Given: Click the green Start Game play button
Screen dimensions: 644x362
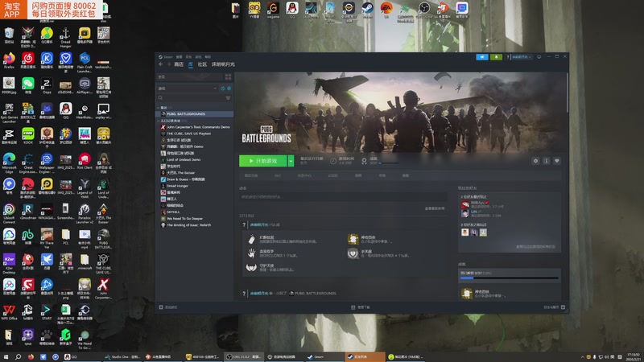Looking at the screenshot, I should (263, 161).
